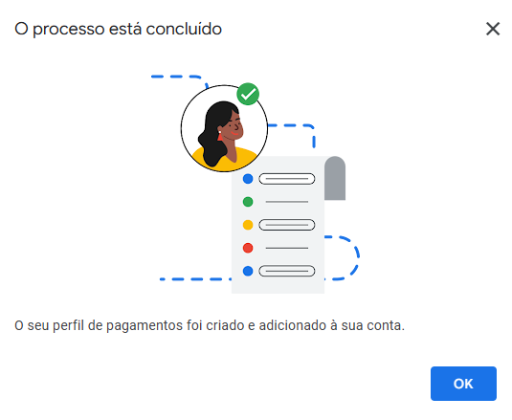Click the gray curled scroll corner
Image resolution: width=512 pixels, height=420 pixels.
pos(335,178)
